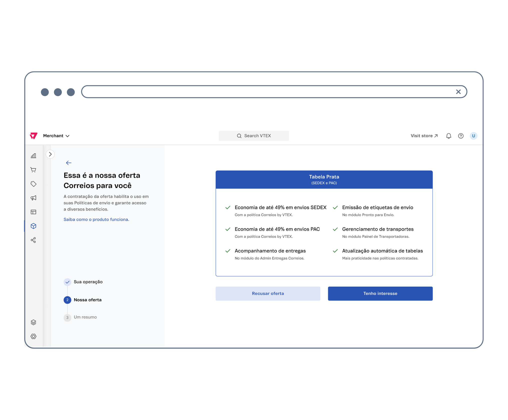Open the user avatar U menu
The image size is (508, 420).
pyautogui.click(x=473, y=136)
